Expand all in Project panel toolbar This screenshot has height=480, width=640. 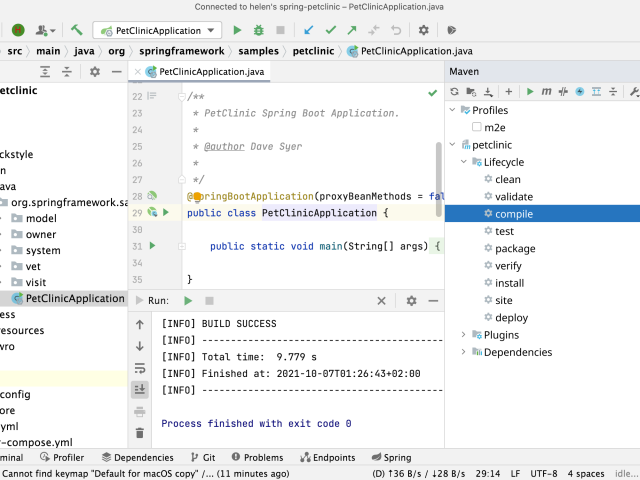coord(45,71)
